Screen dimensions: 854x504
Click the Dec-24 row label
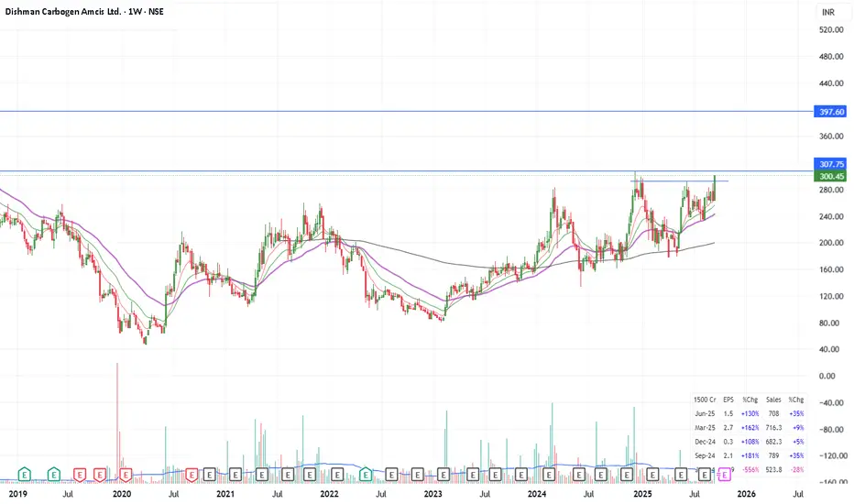[705, 442]
